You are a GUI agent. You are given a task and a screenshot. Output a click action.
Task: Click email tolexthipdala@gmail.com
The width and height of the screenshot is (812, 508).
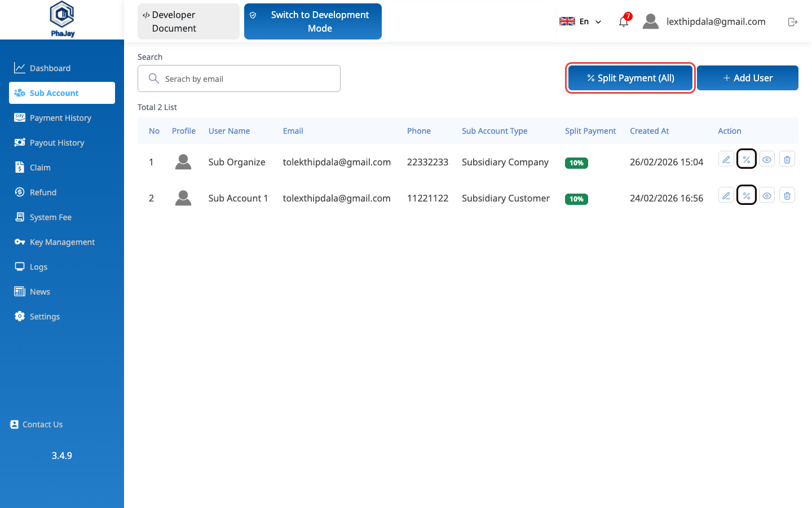click(x=337, y=198)
